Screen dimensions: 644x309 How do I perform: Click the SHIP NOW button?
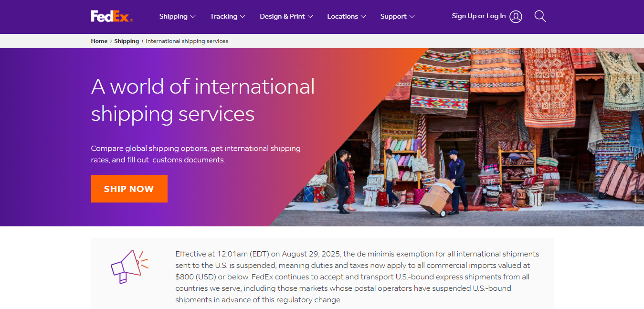pos(129,189)
